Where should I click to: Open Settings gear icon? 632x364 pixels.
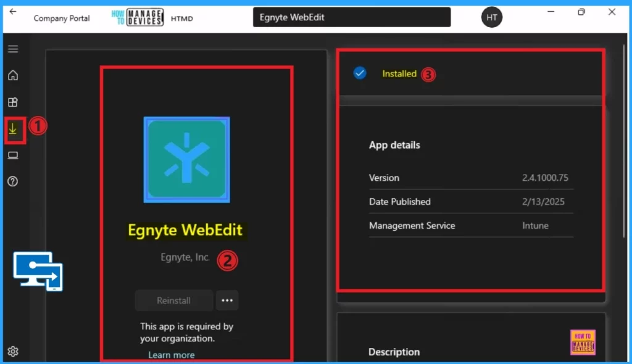click(x=13, y=352)
